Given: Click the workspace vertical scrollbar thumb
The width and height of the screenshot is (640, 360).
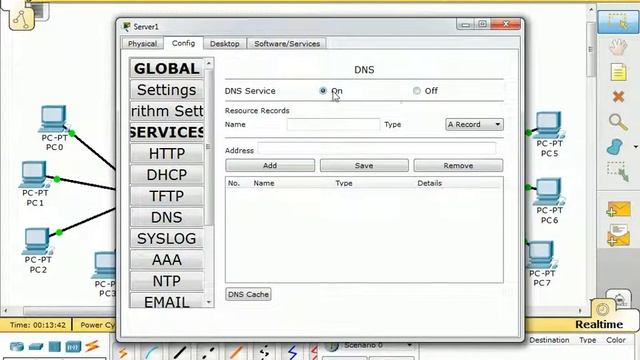Looking at the screenshot, I should (590, 49).
